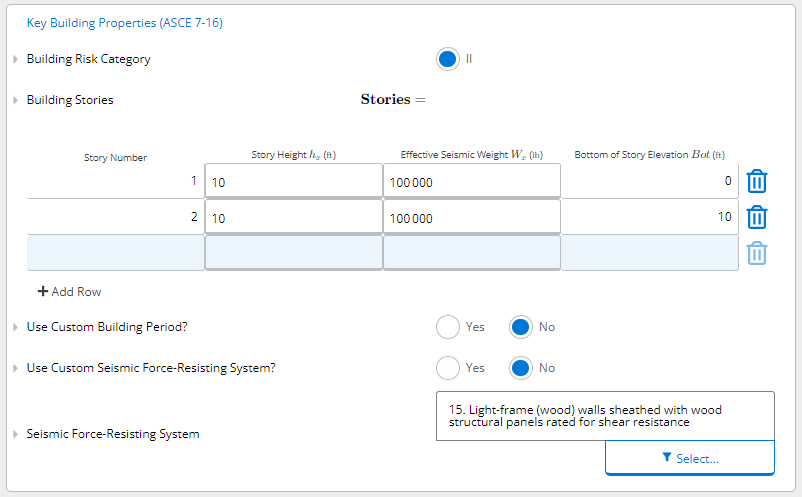
Task: Edit Story 1 height input field
Action: (x=294, y=181)
